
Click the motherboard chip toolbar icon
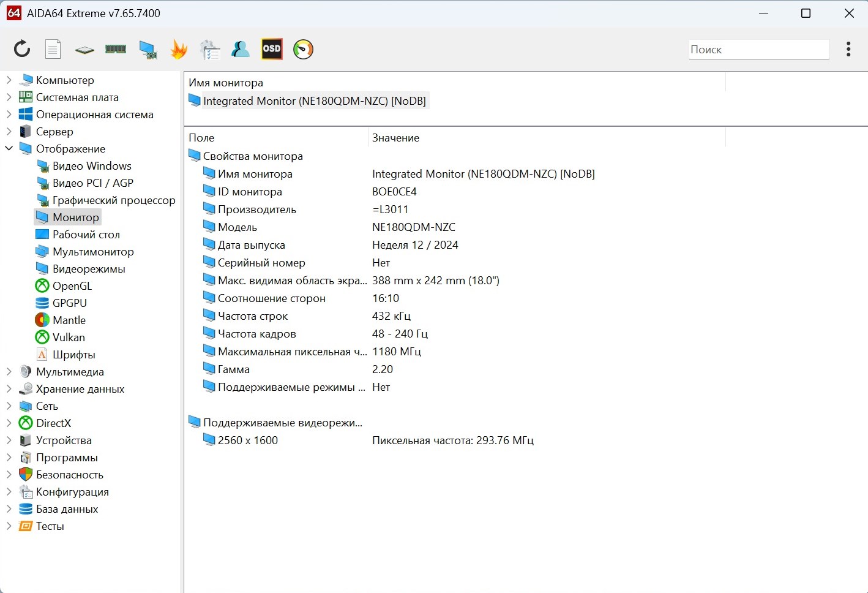pos(84,50)
